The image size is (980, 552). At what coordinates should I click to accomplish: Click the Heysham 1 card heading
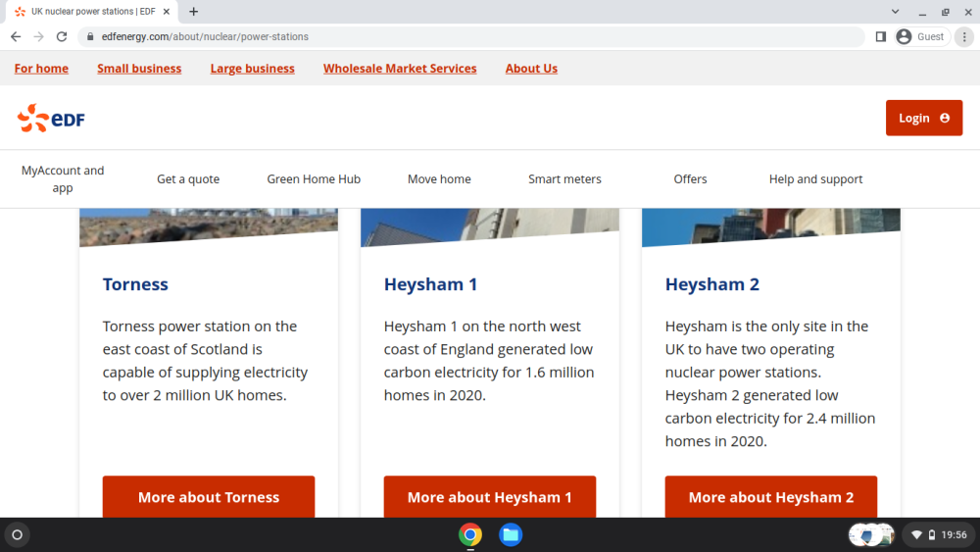click(x=430, y=283)
